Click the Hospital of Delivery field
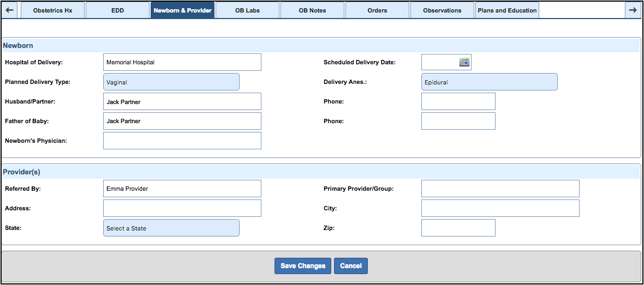 click(182, 62)
